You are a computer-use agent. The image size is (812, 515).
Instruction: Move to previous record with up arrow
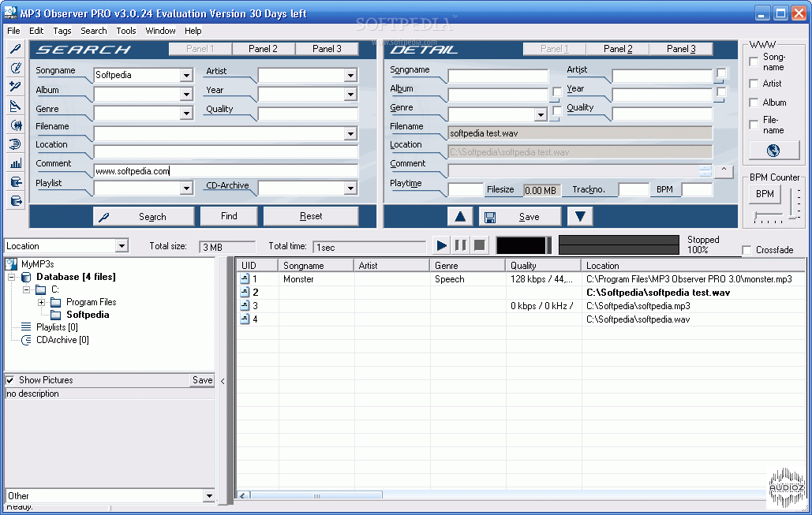click(x=460, y=216)
